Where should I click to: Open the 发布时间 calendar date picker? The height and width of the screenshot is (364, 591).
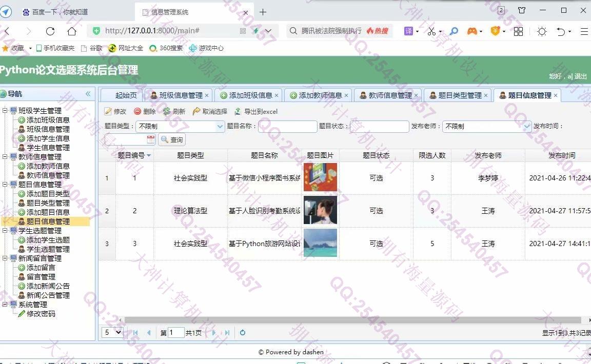pyautogui.click(x=151, y=139)
